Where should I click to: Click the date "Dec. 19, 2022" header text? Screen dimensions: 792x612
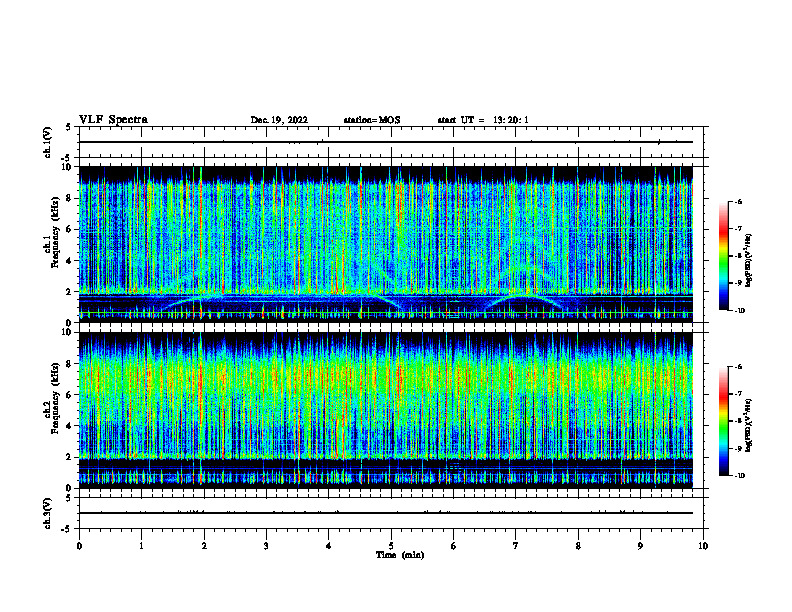tap(279, 120)
